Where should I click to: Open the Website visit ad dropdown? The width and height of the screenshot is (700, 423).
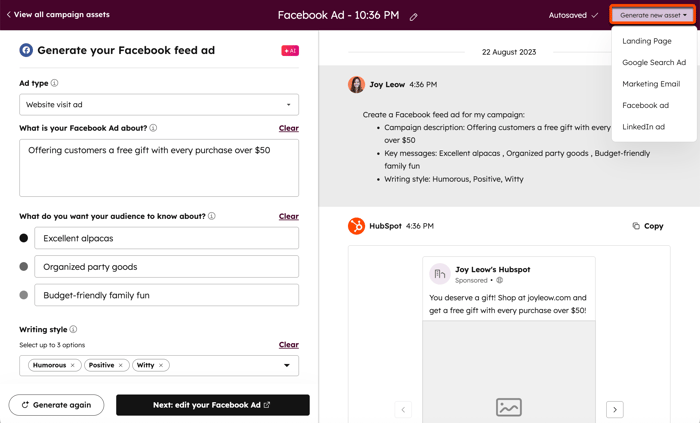coord(159,104)
